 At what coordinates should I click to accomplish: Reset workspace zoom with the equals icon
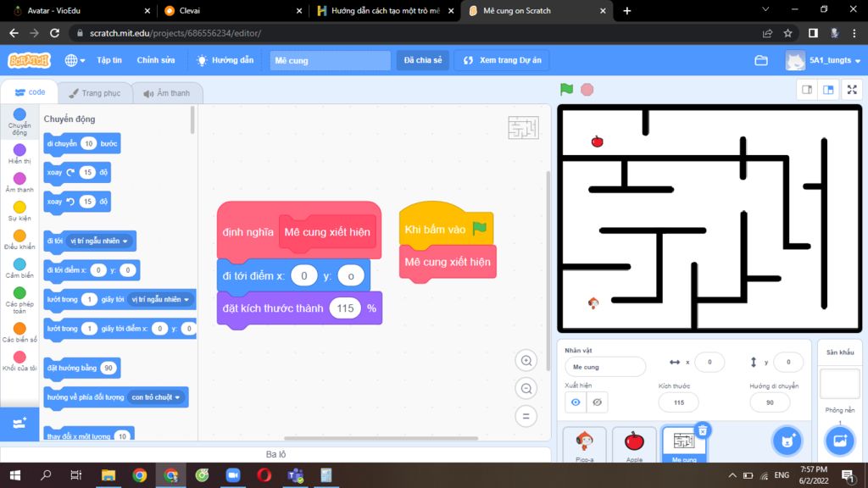point(526,417)
